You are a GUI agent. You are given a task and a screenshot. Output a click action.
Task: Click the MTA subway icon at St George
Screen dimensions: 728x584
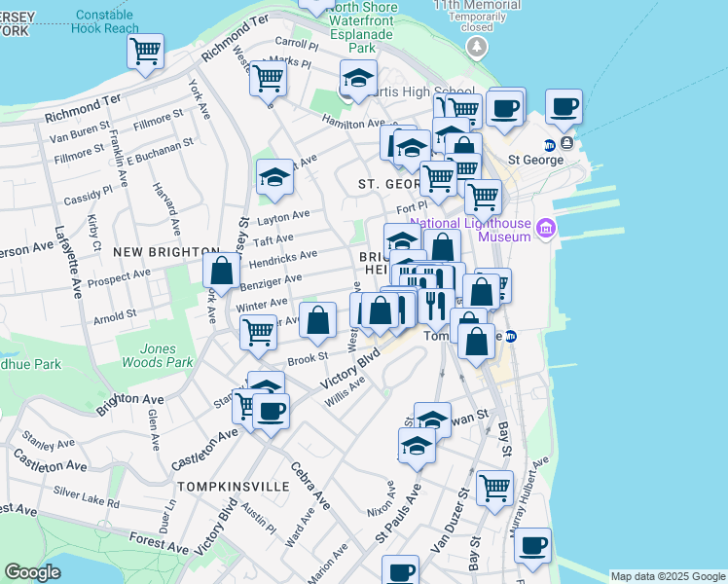click(550, 145)
